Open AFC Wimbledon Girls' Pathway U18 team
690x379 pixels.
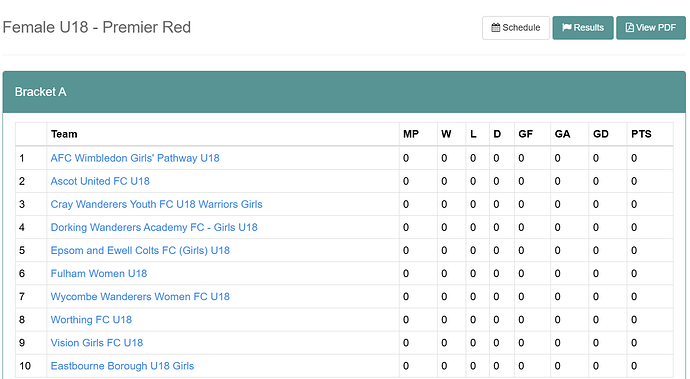(x=135, y=158)
